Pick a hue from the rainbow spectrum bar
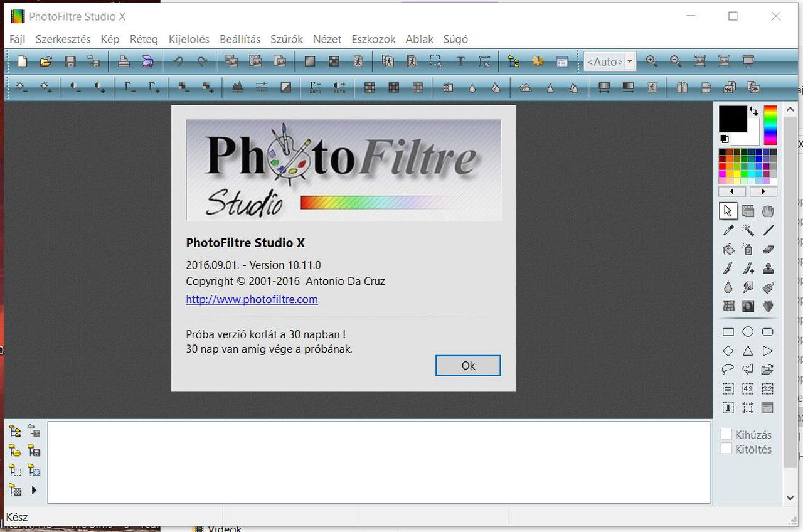Viewport: 803px width, 532px height. pyautogui.click(x=770, y=125)
